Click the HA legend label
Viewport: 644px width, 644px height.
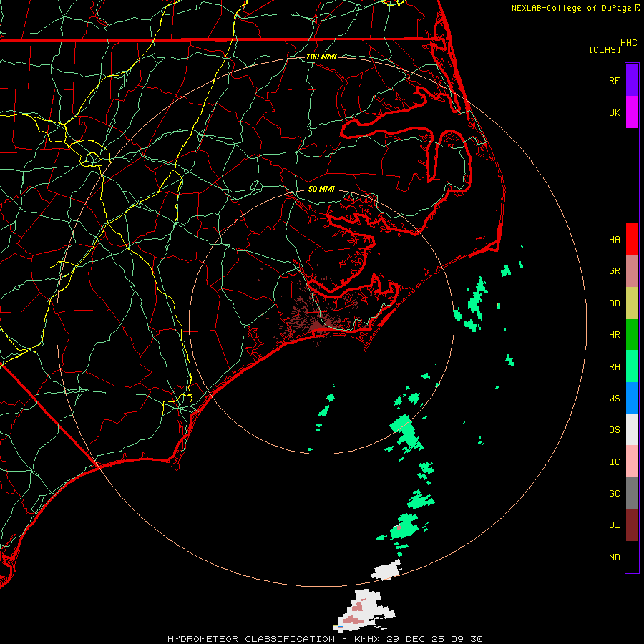[x=614, y=240]
